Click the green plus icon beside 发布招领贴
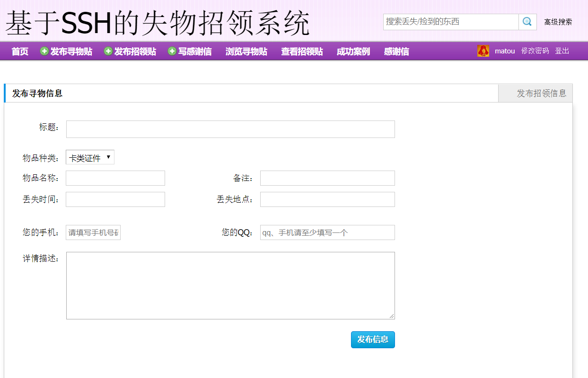Screen dimensions: 588x378 [x=108, y=51]
